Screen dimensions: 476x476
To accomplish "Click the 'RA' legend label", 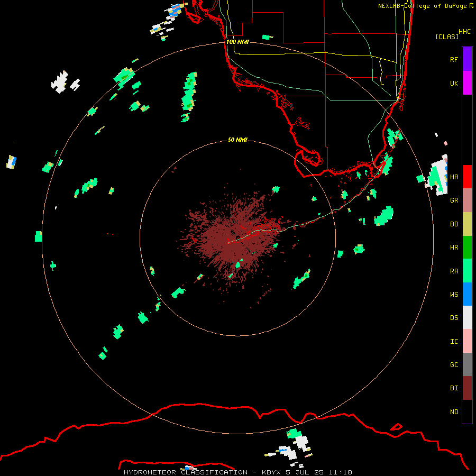I will coord(454,271).
